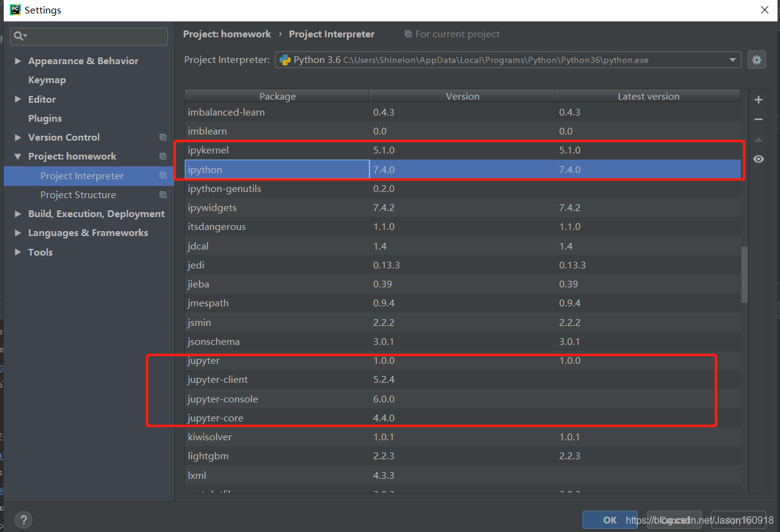Viewport: 780px width, 532px height.
Task: Click the PyCharm logo in title bar
Action: [15, 10]
